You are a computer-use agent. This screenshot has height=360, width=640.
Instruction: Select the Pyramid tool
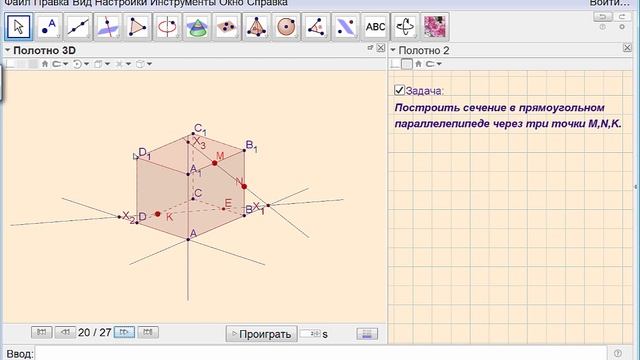pyautogui.click(x=256, y=27)
